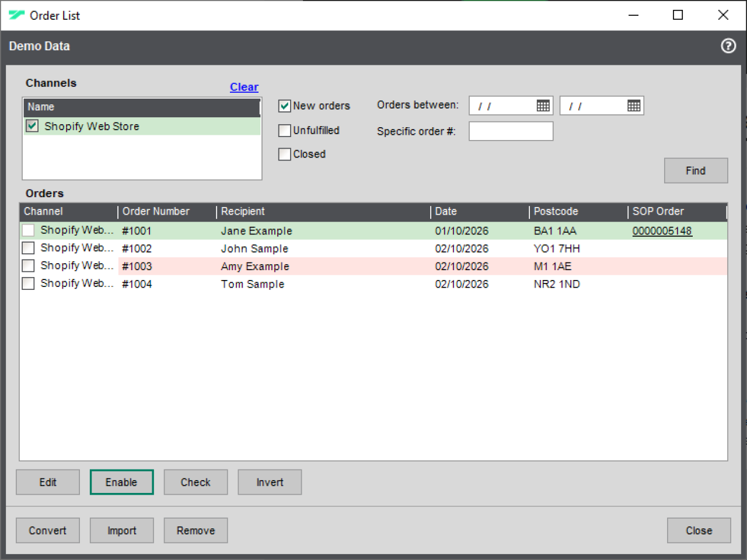Image resolution: width=747 pixels, height=560 pixels.
Task: Focus the Specific order # field
Action: 511,131
